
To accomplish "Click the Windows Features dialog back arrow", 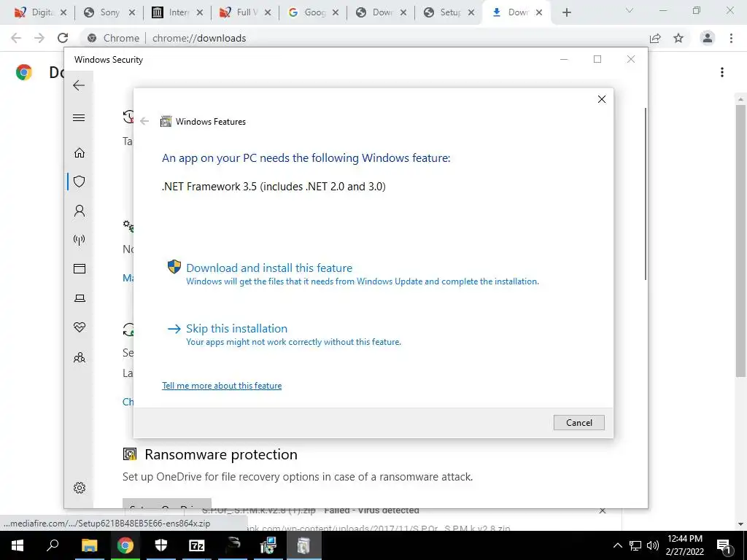I will [x=144, y=122].
